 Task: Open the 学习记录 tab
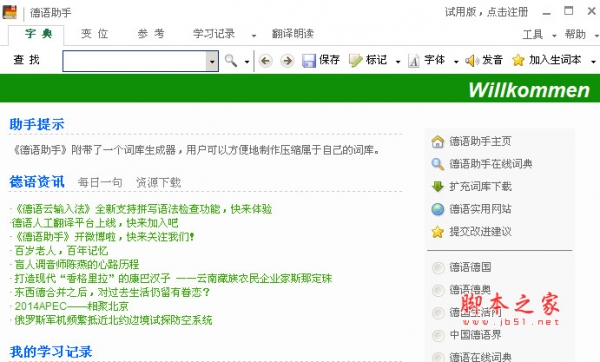click(214, 34)
